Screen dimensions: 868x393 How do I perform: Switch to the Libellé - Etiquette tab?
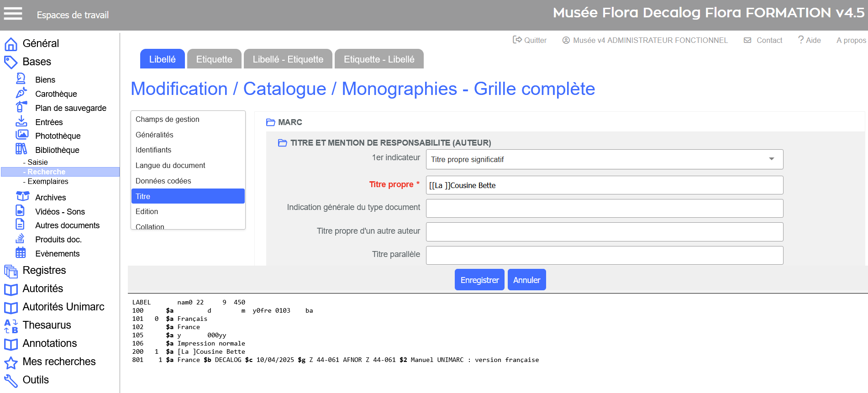click(288, 59)
